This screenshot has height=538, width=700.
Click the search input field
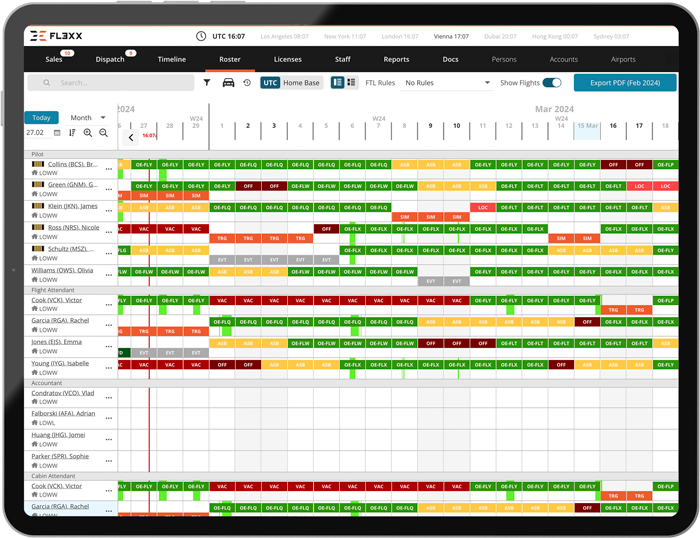(120, 83)
